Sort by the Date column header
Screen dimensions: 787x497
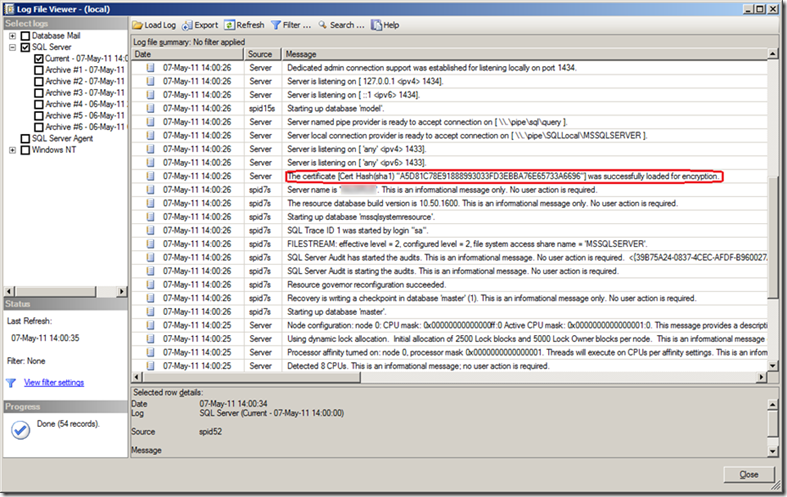pos(188,54)
